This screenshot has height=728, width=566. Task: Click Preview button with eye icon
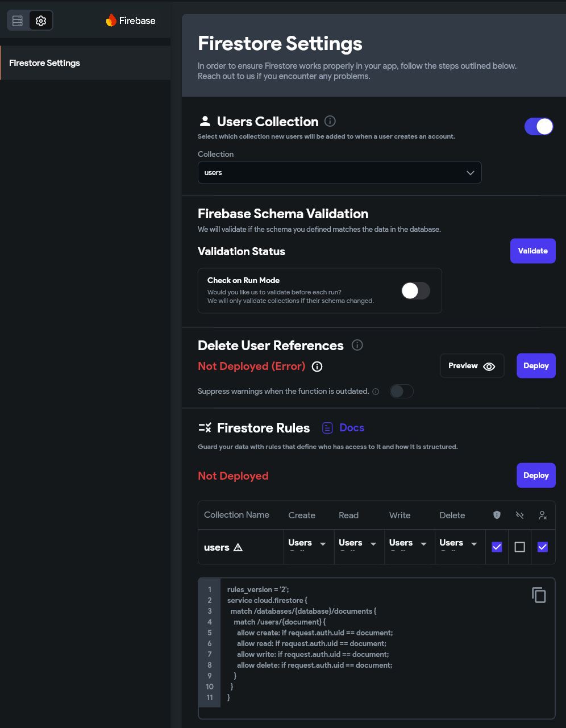click(472, 366)
